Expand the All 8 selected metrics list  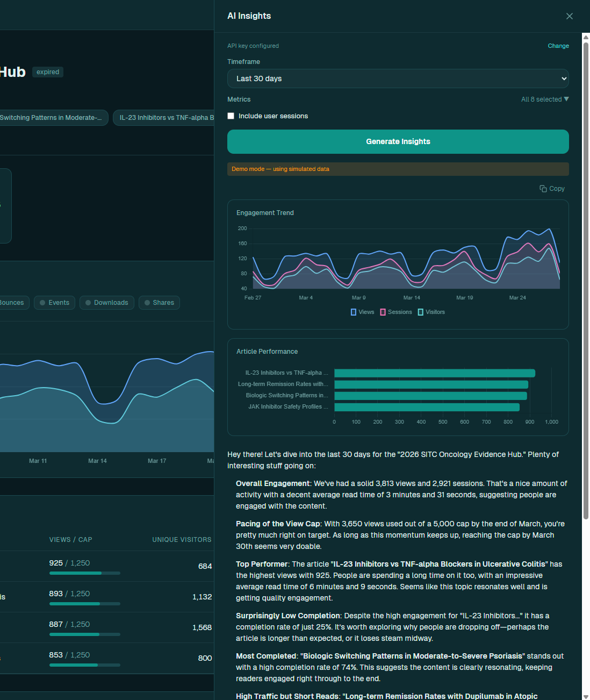point(545,99)
